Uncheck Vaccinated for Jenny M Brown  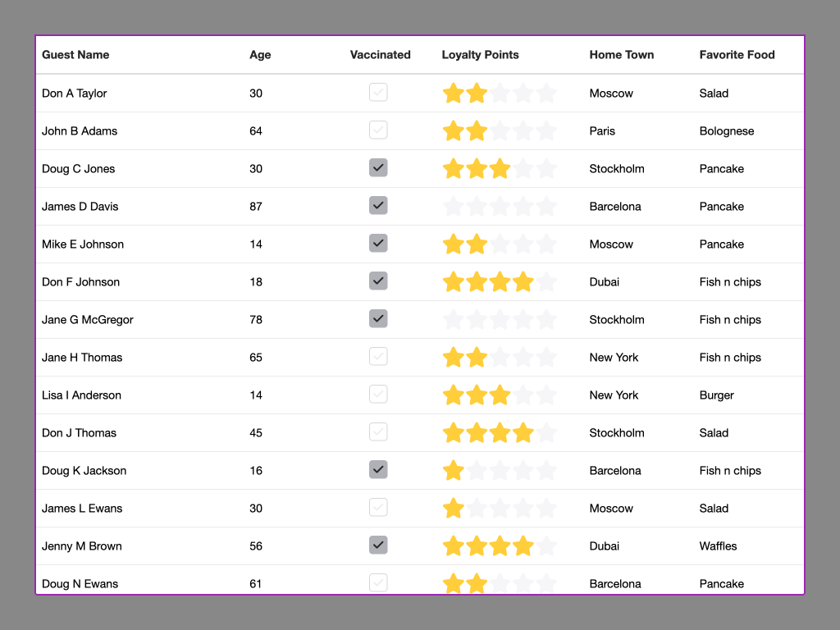378,545
